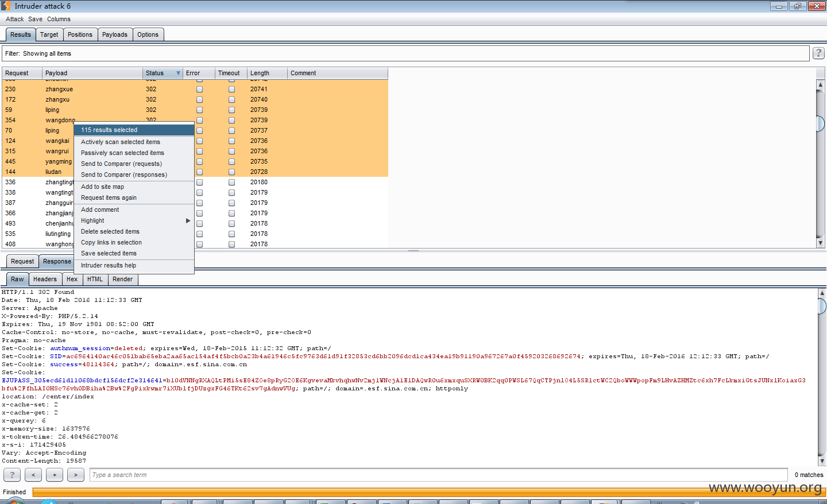Toggle Timeout checkbox for request 354

[x=231, y=120]
